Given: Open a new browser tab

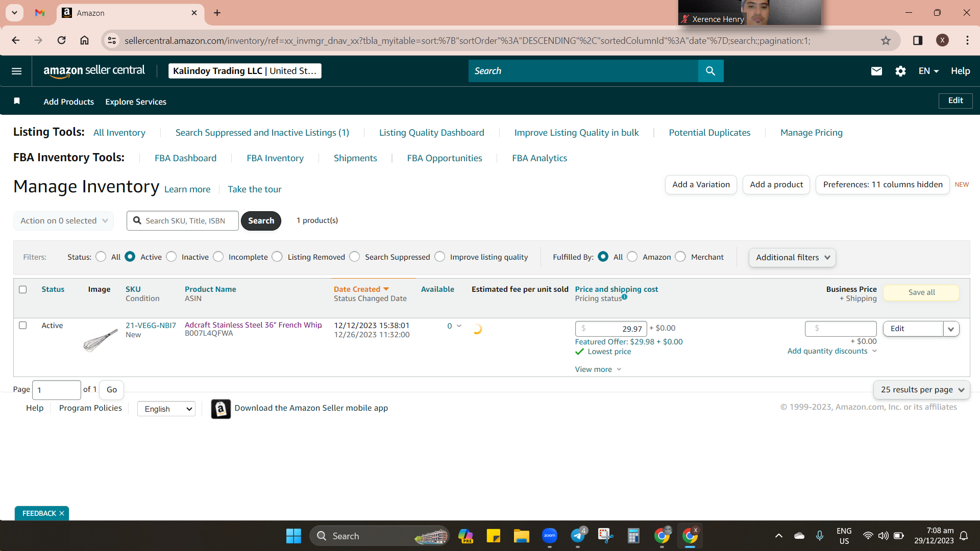Looking at the screenshot, I should coord(217,13).
